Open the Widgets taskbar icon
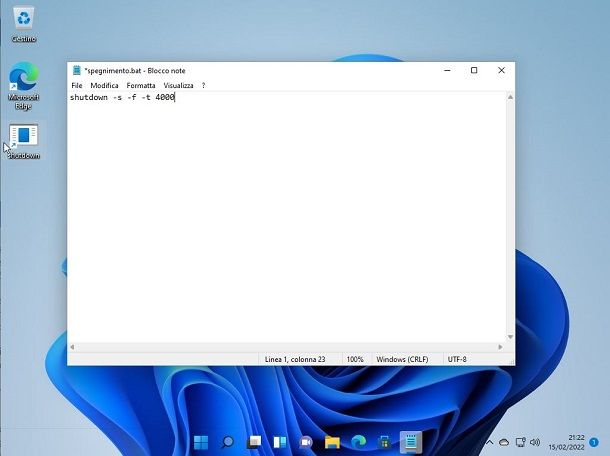The height and width of the screenshot is (456, 610). [280, 442]
